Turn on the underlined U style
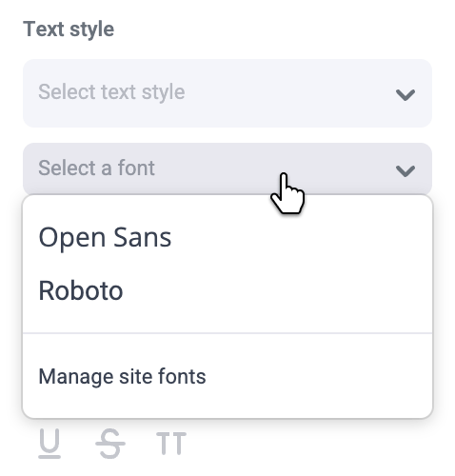 click(x=49, y=444)
